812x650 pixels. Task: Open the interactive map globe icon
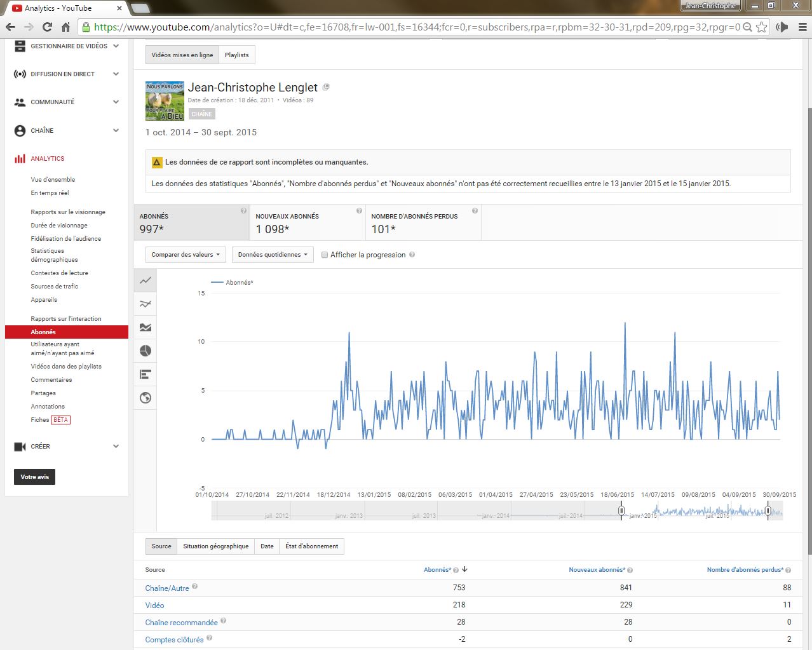pos(145,398)
